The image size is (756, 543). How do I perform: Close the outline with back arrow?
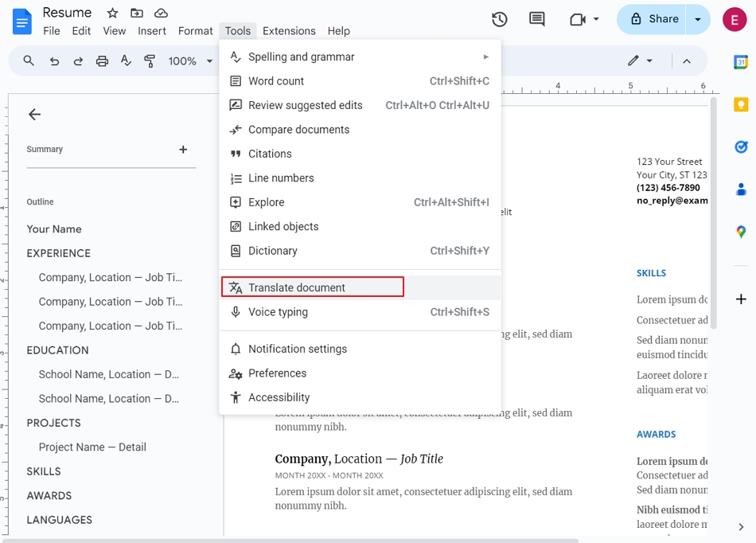point(34,115)
